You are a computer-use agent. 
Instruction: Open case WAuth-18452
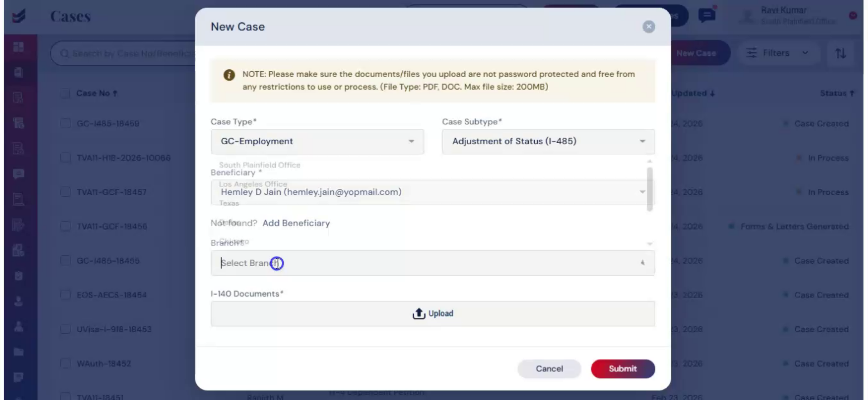point(103,363)
